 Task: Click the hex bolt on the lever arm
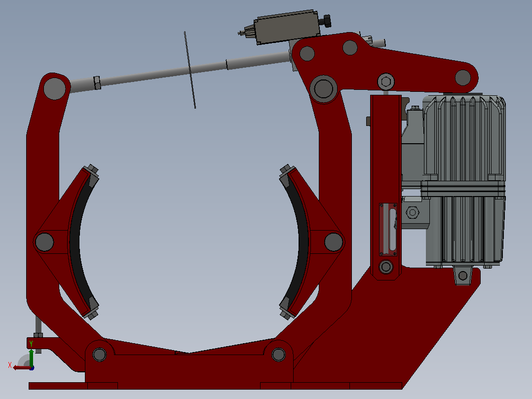(x=386, y=82)
